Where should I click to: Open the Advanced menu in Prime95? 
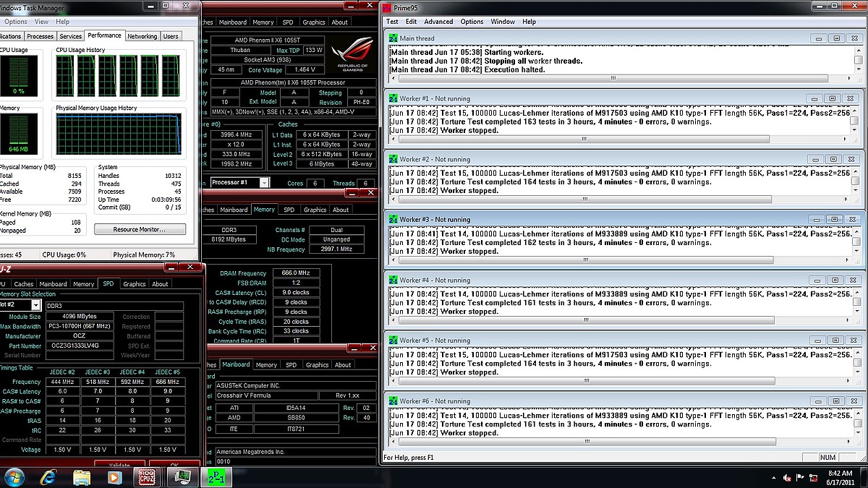click(438, 22)
